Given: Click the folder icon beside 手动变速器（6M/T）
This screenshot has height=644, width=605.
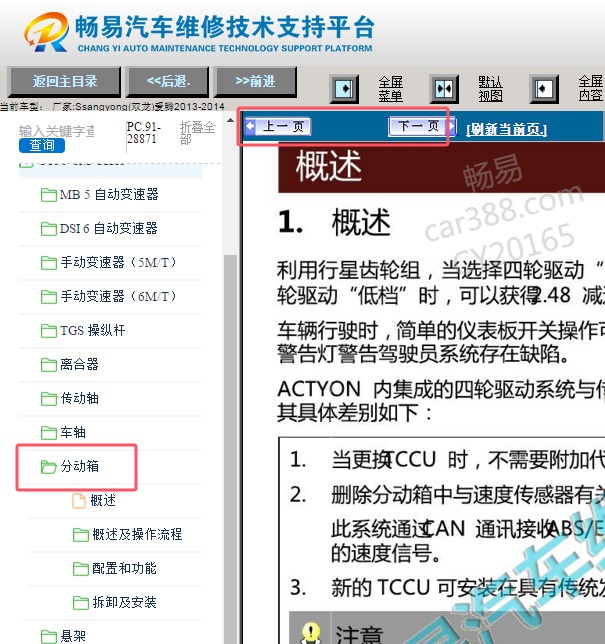Looking at the screenshot, I should pos(49,297).
